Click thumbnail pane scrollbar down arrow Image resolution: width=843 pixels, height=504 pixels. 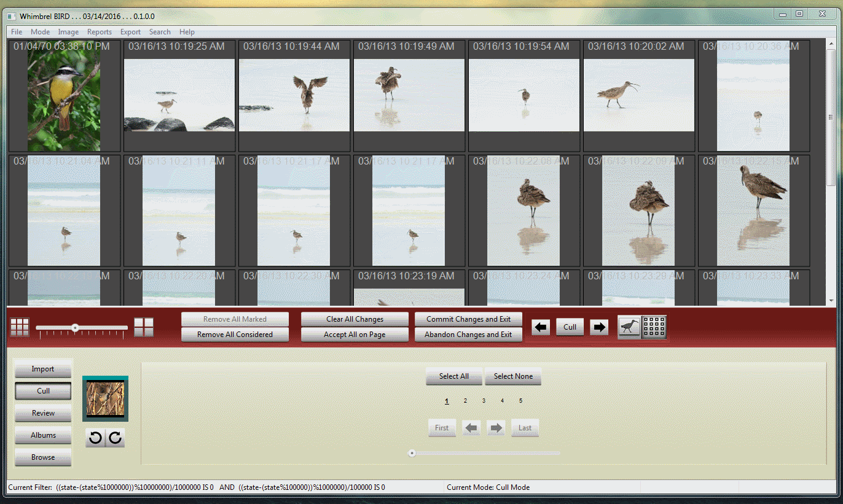(x=831, y=301)
